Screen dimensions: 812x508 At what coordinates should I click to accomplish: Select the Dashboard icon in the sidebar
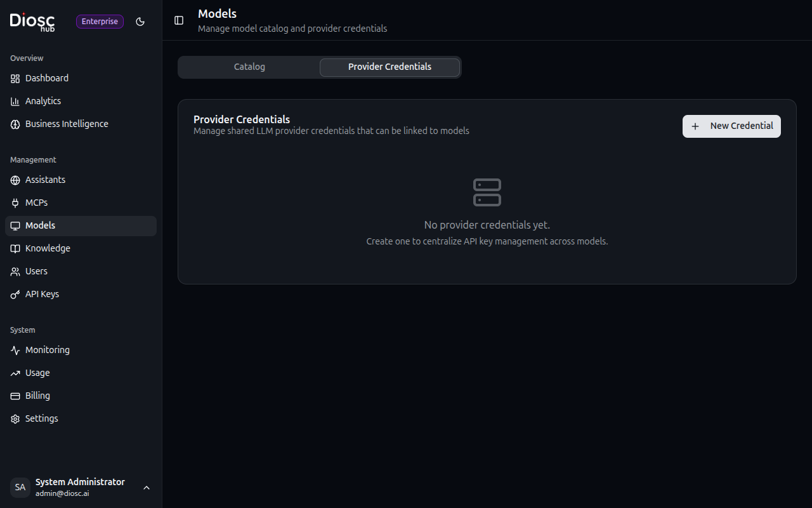(x=15, y=78)
